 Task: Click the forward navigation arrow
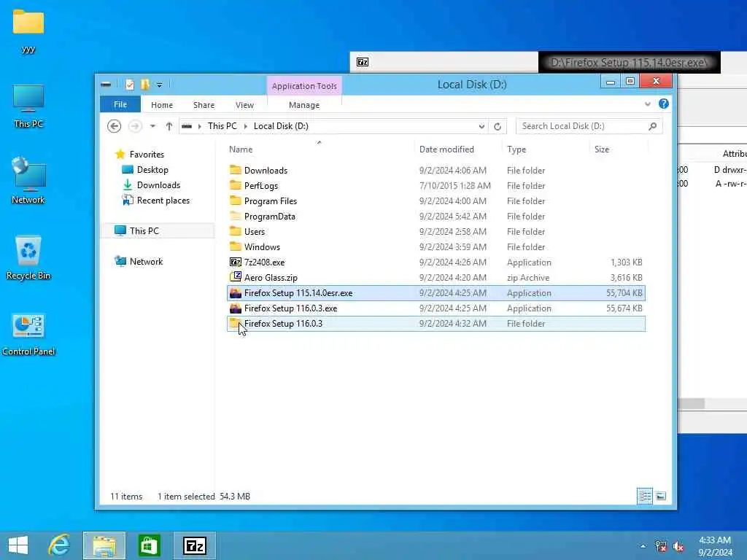coord(135,126)
